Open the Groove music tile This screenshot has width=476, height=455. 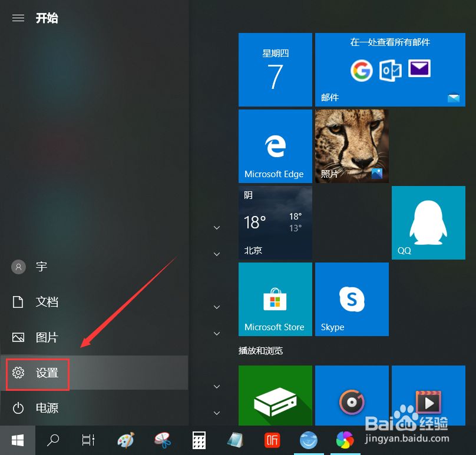[x=352, y=396]
